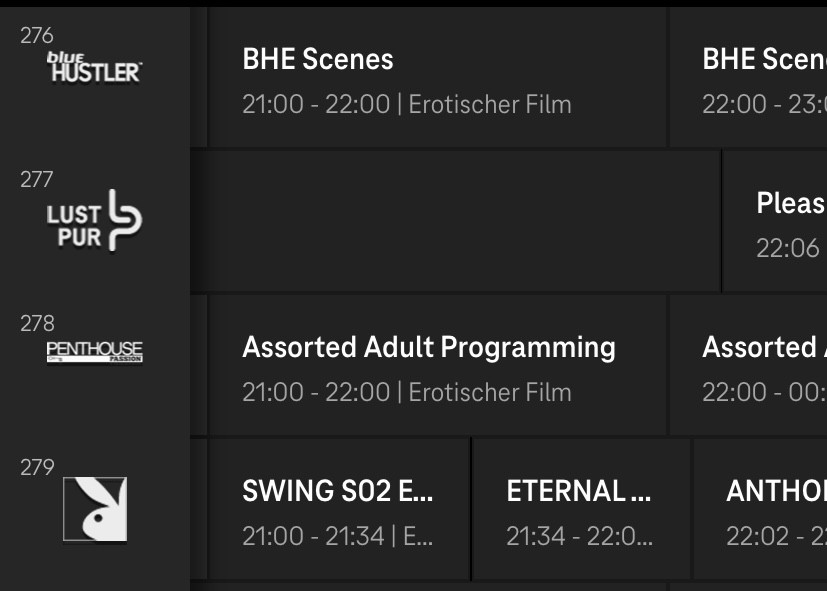Open the Penthouse Passion channel logo
827x591 pixels.
coord(94,352)
